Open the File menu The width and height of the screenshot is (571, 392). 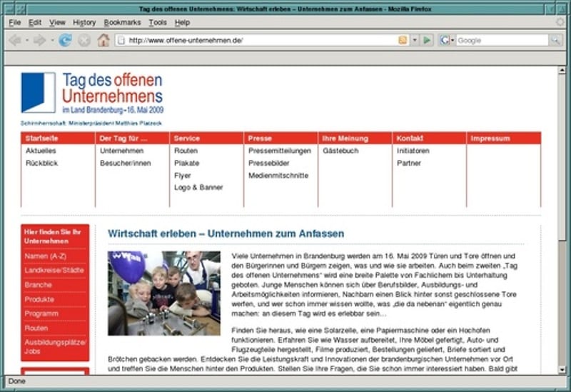coord(14,23)
